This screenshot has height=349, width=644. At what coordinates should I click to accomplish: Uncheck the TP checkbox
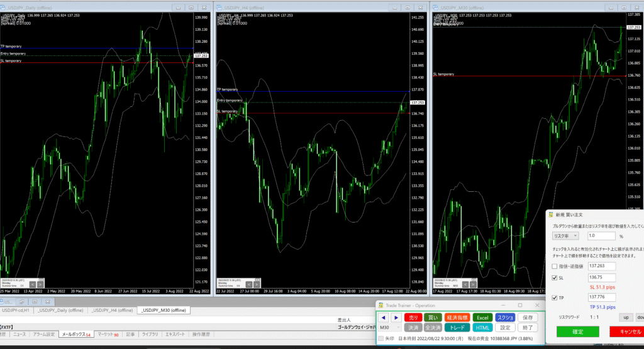tap(555, 297)
